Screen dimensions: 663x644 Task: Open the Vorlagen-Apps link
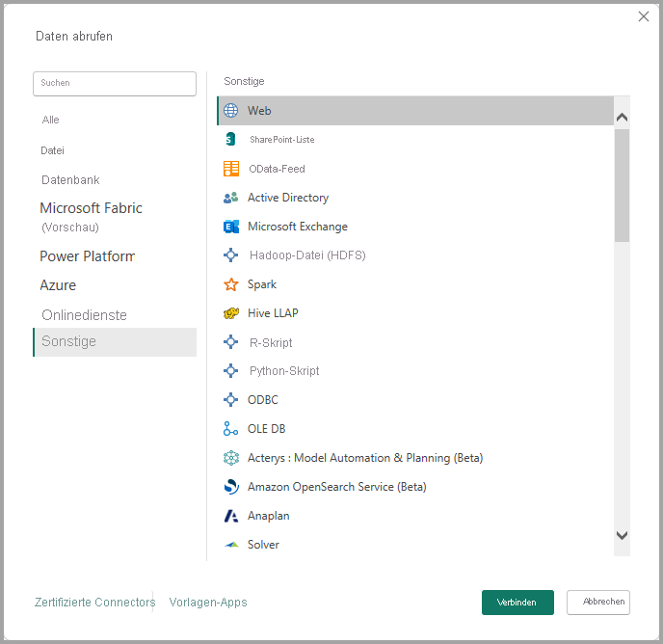click(208, 602)
